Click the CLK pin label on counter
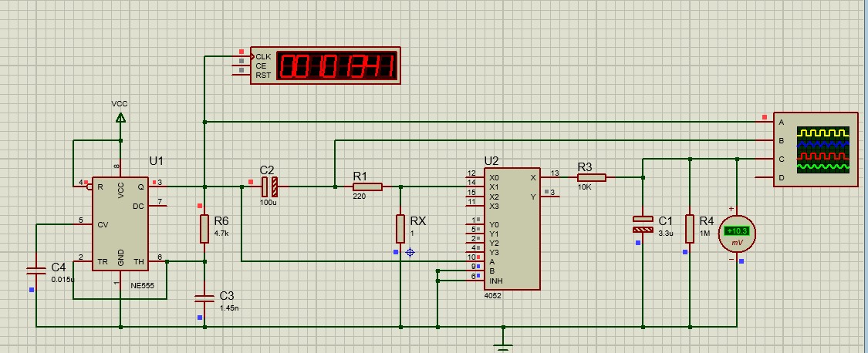868x353 pixels. tap(264, 56)
